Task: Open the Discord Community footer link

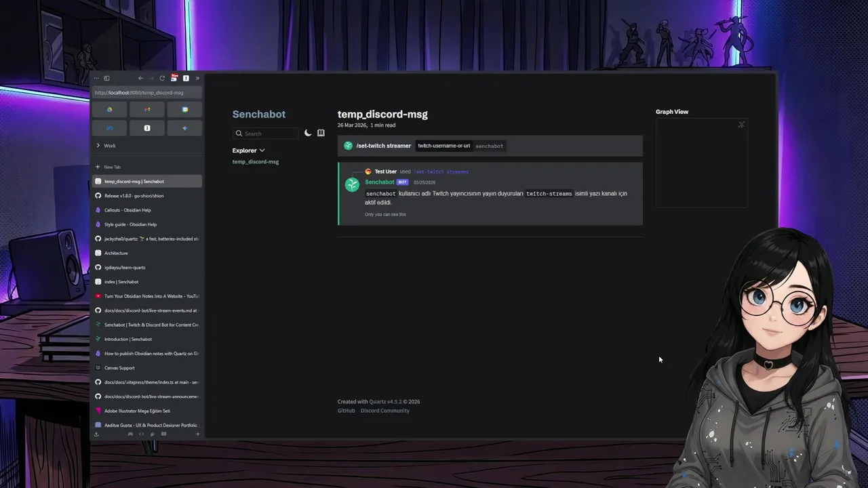Action: pos(385,411)
